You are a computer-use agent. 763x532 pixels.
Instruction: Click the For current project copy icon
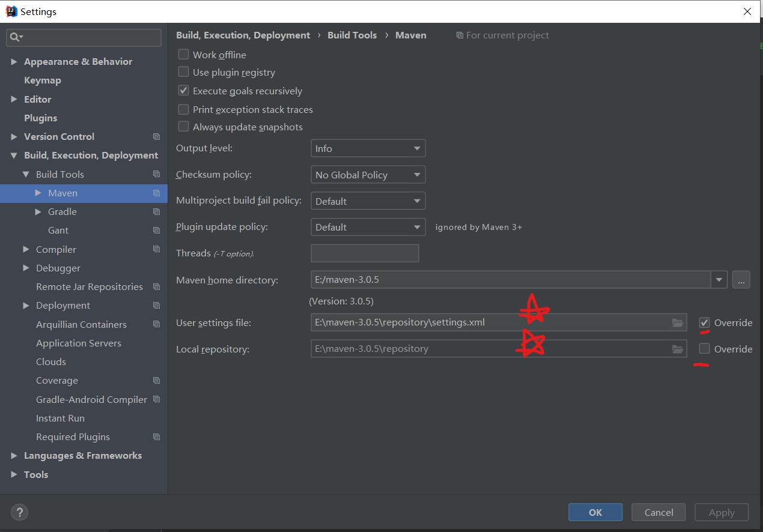460,35
